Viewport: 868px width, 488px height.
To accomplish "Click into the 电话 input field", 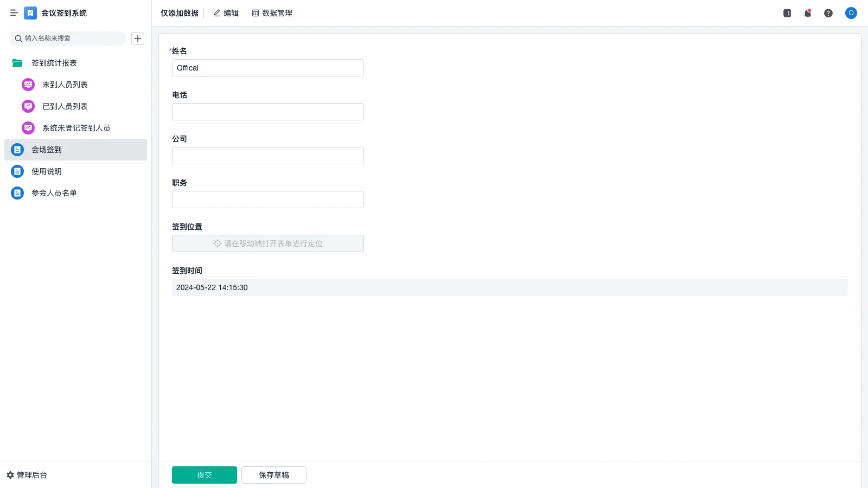I will pos(268,112).
